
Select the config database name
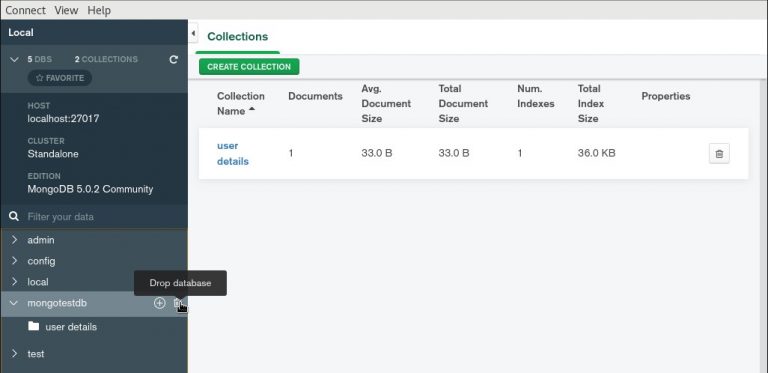tap(41, 261)
